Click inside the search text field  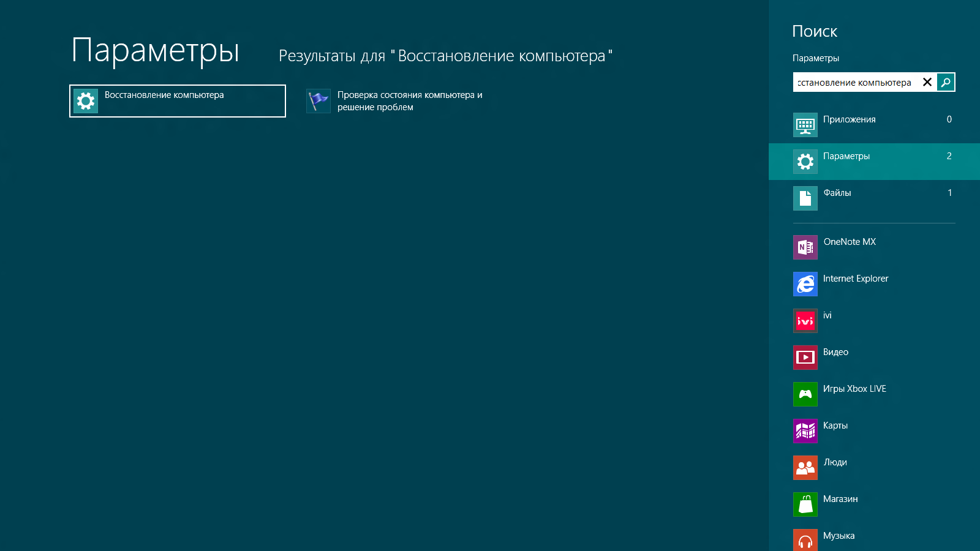coord(856,82)
